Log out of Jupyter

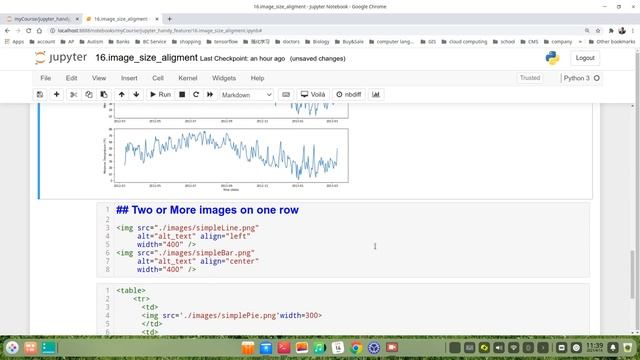click(585, 58)
